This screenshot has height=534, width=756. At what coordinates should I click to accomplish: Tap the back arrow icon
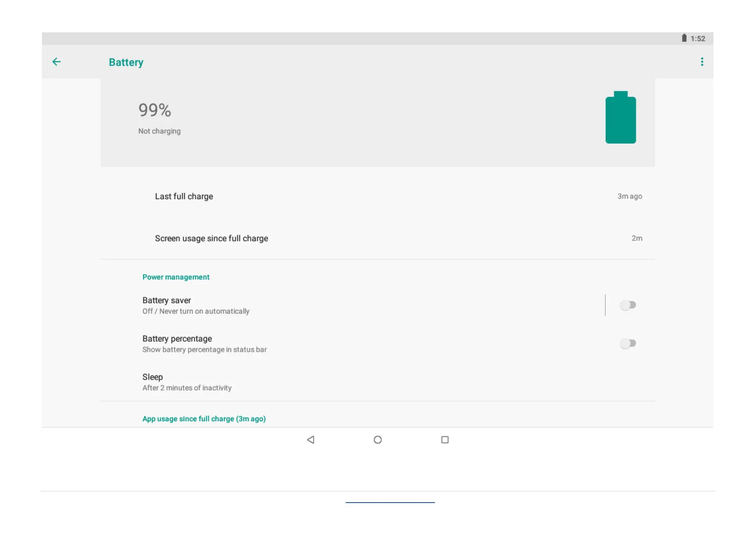click(57, 62)
